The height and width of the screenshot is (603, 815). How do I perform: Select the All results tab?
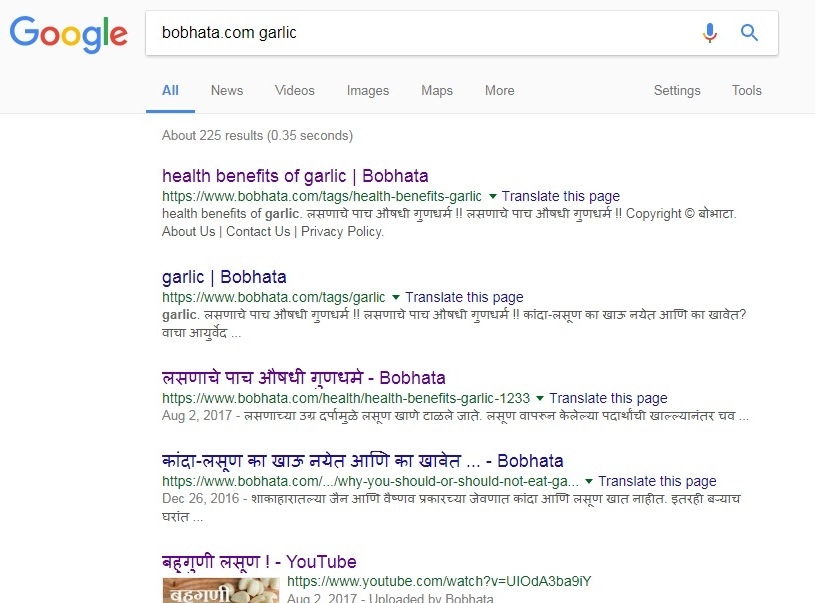(x=170, y=90)
